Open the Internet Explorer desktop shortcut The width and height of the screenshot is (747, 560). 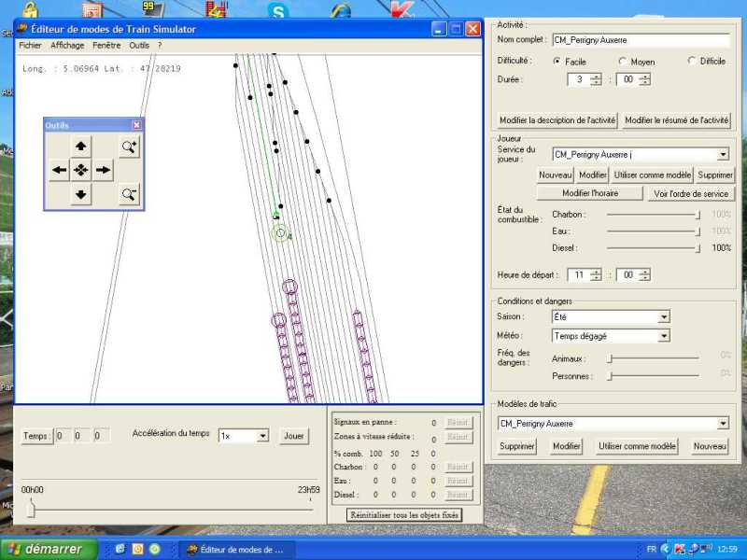[x=341, y=9]
